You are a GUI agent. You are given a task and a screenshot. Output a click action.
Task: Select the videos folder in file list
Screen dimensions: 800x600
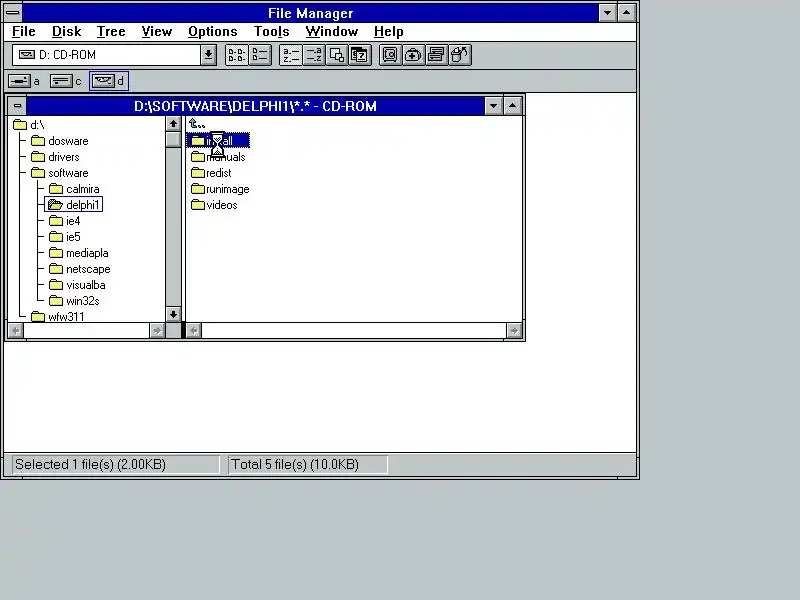[x=214, y=205]
